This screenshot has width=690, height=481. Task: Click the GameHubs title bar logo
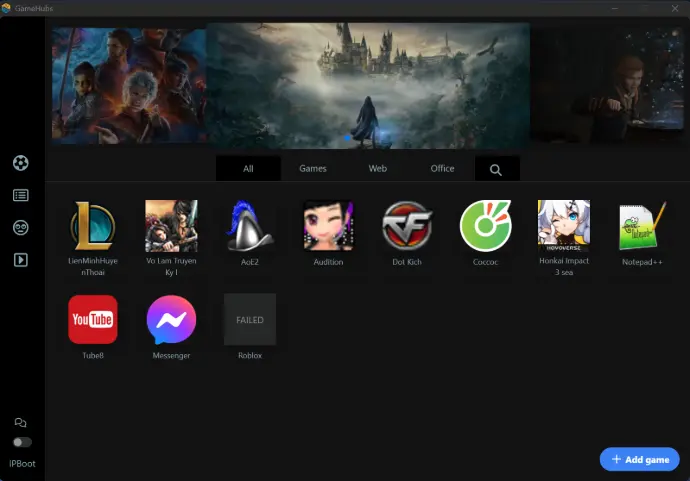(x=6, y=8)
